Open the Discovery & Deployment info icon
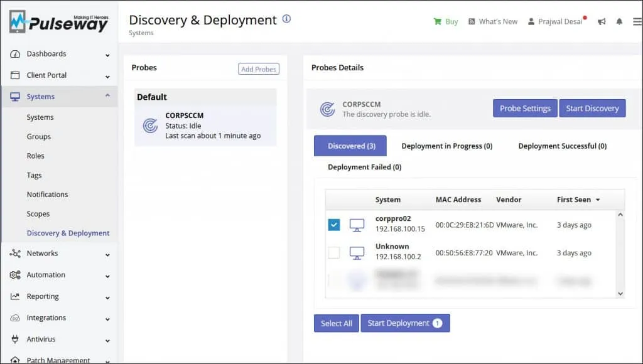The width and height of the screenshot is (643, 364). point(286,19)
